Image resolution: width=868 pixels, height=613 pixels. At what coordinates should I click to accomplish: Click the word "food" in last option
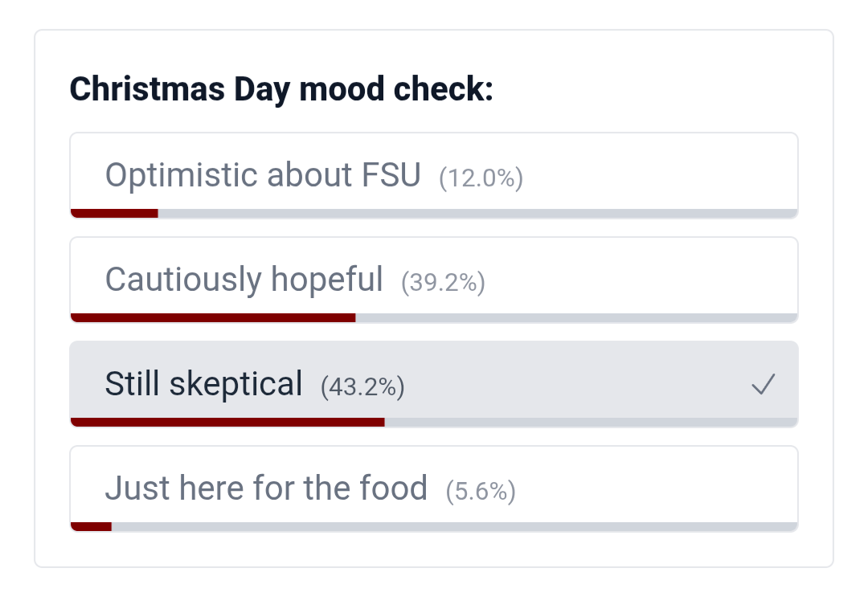tap(394, 488)
